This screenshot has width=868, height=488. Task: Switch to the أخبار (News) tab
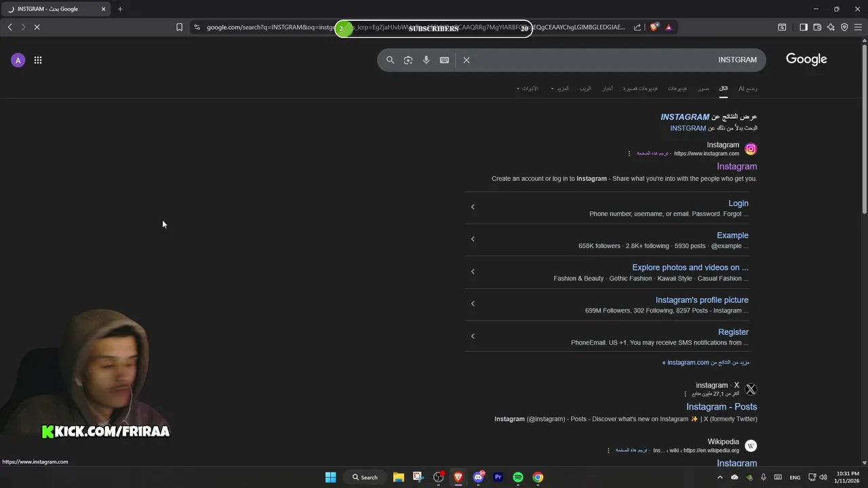coord(608,89)
